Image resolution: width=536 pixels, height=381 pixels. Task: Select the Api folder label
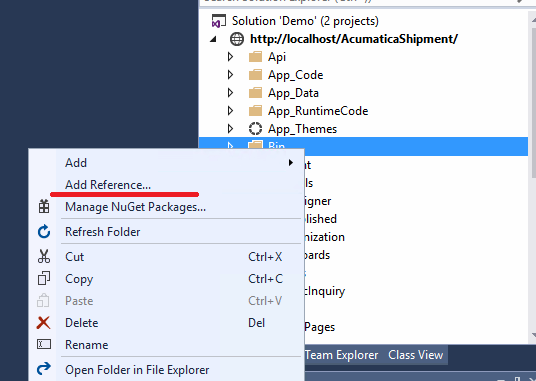tap(277, 57)
